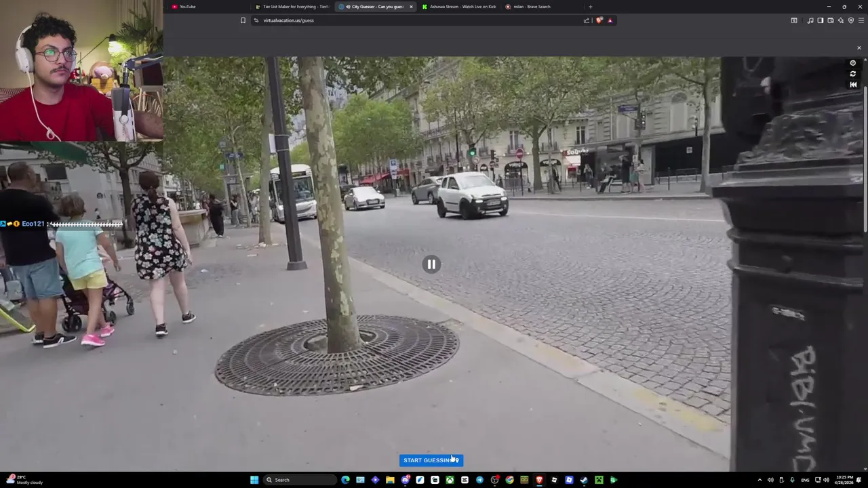
Task: Click the ENG language indicator
Action: [x=805, y=480]
